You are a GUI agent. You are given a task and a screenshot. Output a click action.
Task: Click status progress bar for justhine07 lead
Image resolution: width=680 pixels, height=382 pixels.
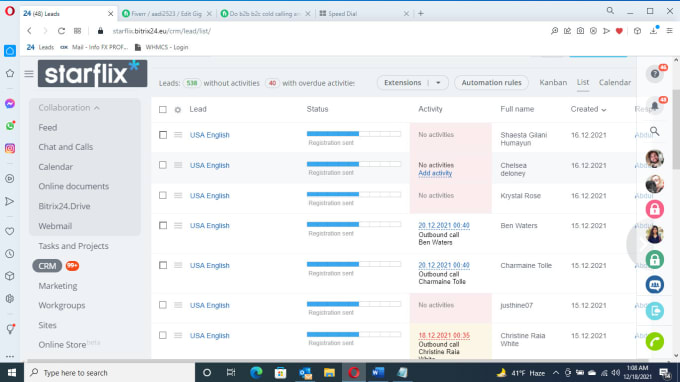(x=354, y=304)
